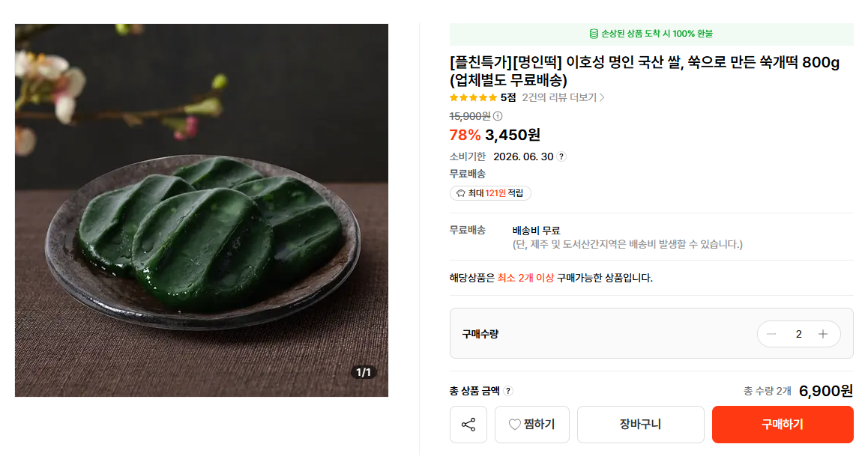The image size is (868, 459).
Task: Click the 배송비 무료 shipping info text
Action: tap(536, 231)
